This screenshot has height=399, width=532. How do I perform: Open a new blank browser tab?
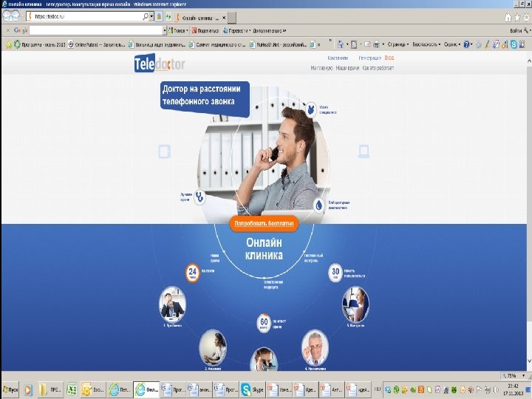tap(232, 18)
